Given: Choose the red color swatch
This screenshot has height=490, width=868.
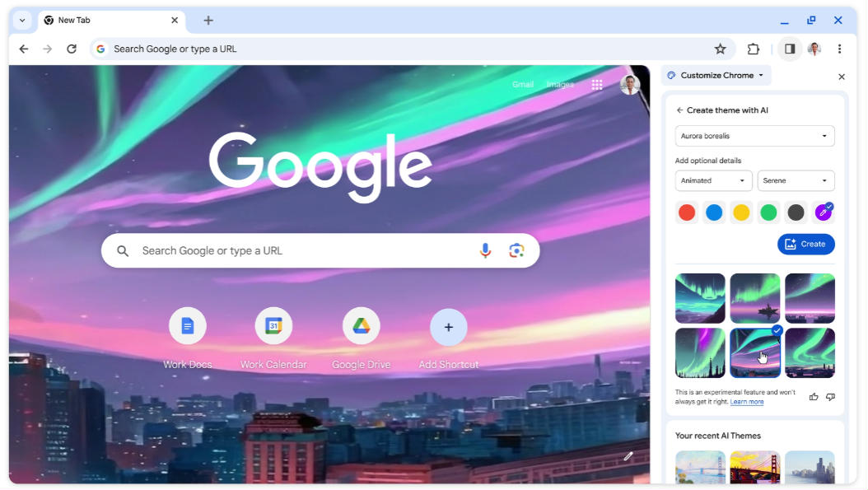Looking at the screenshot, I should 687,212.
